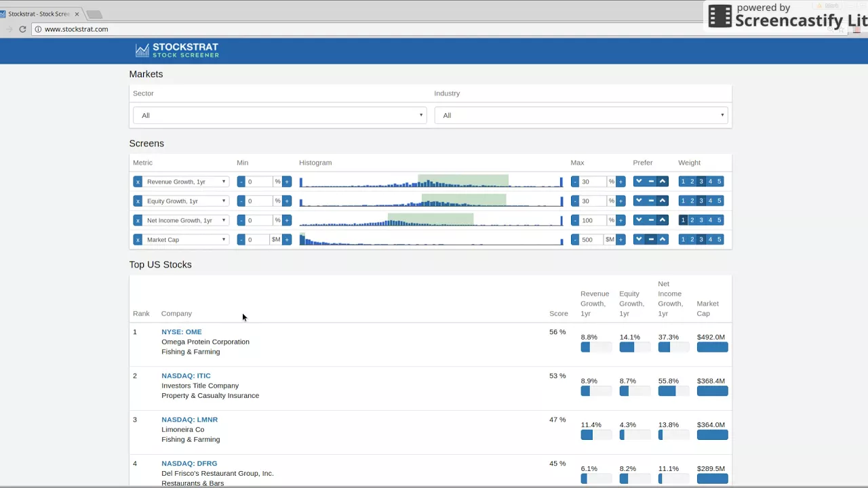Increase Equity Growth maximum value
This screenshot has width=868, height=488.
(620, 201)
